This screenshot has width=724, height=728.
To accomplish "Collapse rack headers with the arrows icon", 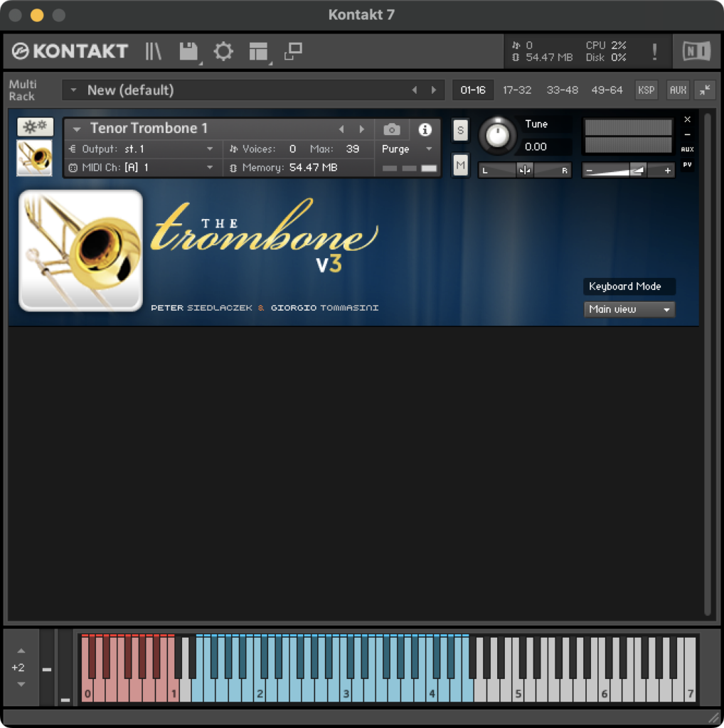I will coord(705,90).
